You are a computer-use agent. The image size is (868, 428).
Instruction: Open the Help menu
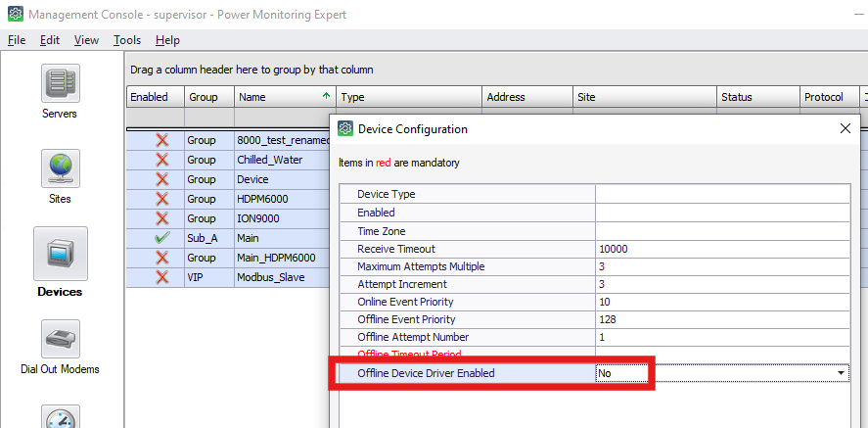tap(167, 40)
